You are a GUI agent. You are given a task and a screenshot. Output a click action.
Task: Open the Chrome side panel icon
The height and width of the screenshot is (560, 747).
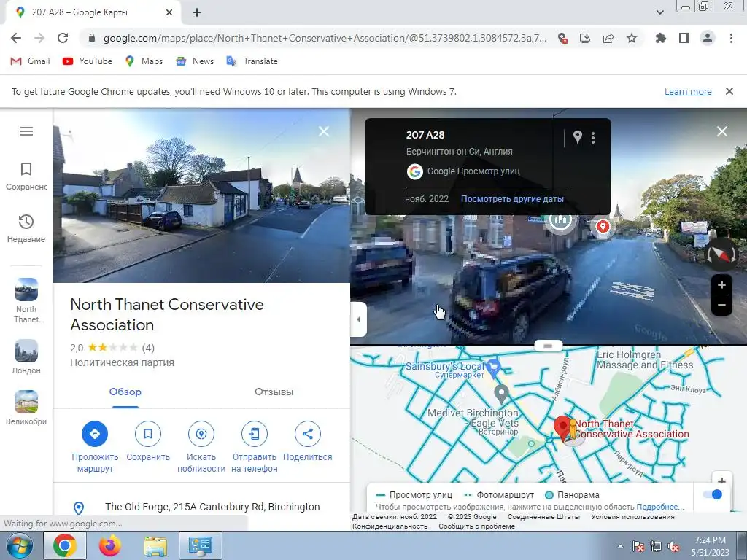pyautogui.click(x=684, y=38)
